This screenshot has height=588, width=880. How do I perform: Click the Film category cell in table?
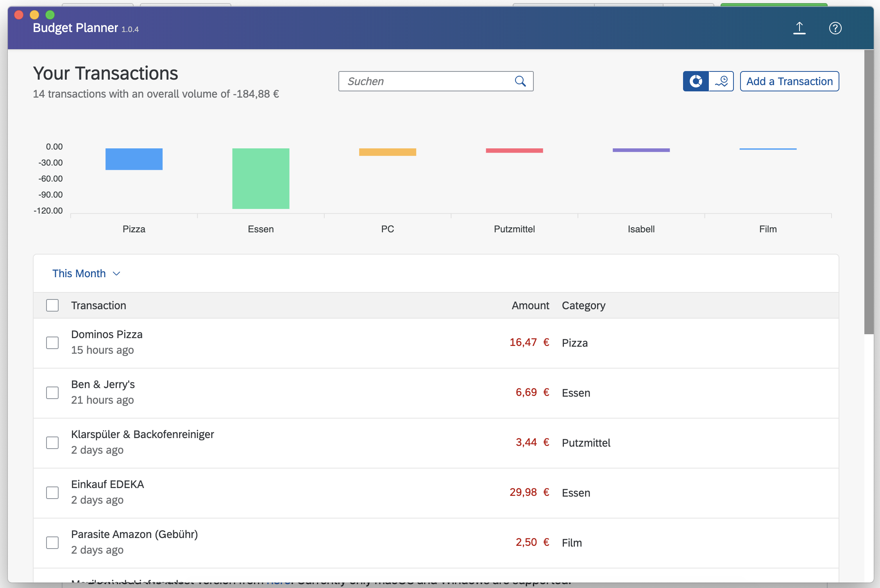572,543
